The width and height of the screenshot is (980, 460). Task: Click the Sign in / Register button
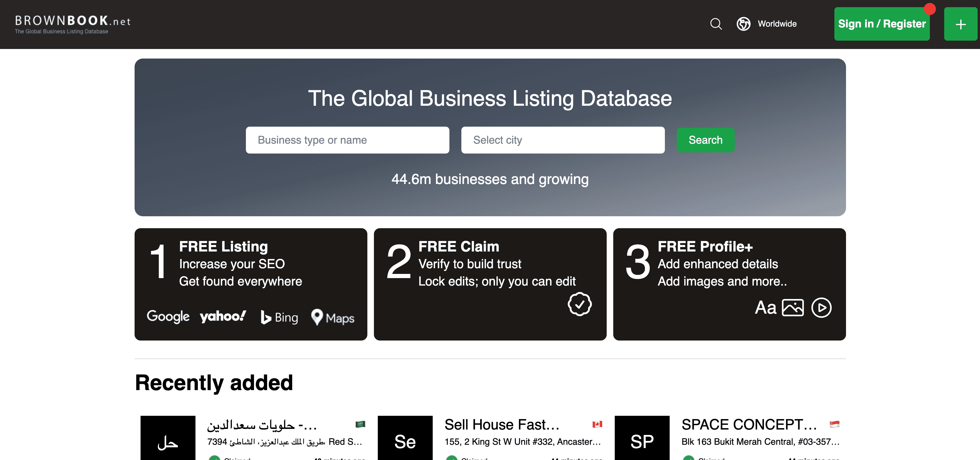point(882,24)
